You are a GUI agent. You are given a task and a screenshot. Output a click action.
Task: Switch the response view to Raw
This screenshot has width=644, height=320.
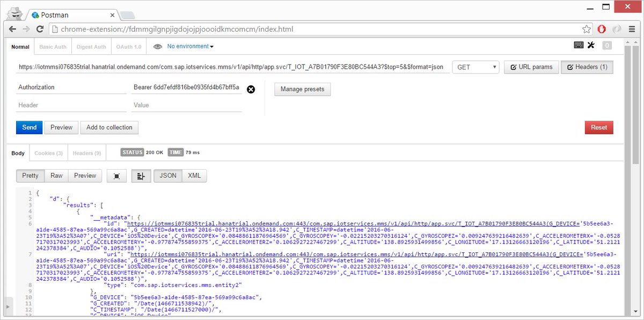point(56,176)
